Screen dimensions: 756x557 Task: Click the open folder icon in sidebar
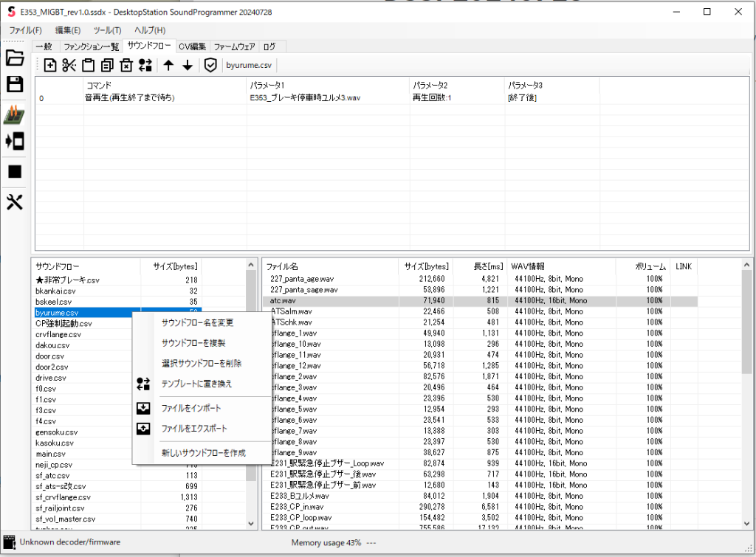15,58
